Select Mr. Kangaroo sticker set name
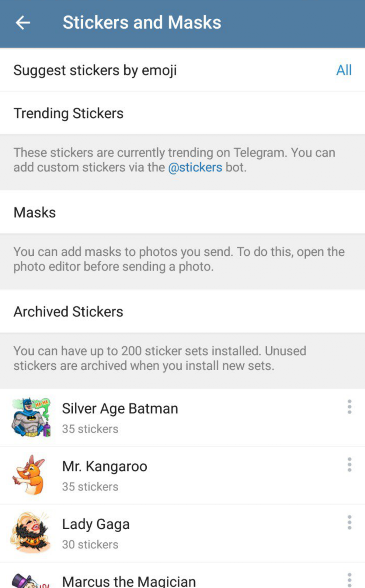365x588 pixels. pos(105,466)
